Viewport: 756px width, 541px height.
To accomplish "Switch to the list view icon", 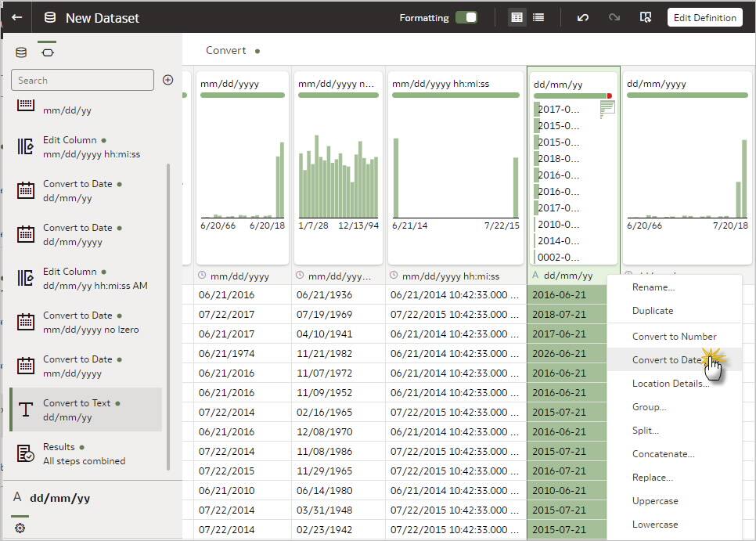I will click(x=538, y=17).
